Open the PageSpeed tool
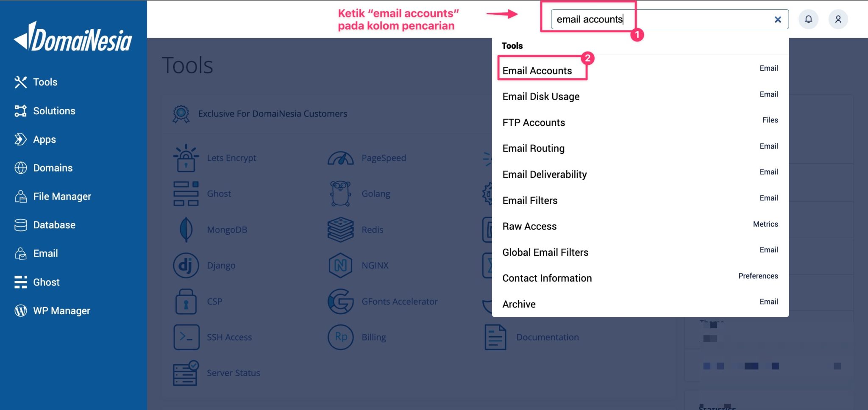This screenshot has height=410, width=868. click(x=384, y=158)
